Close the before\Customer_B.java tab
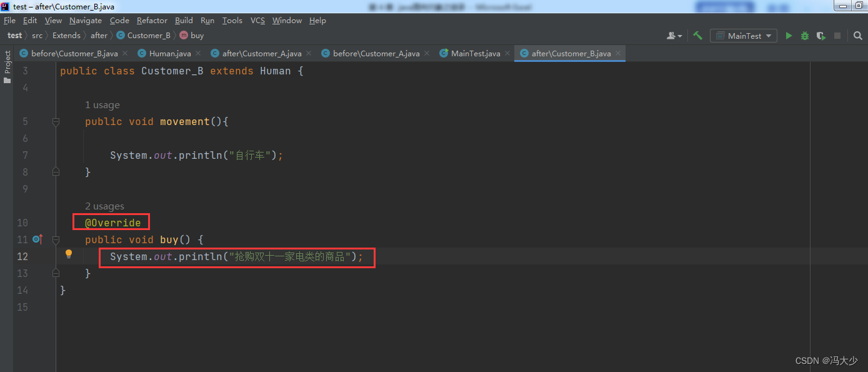 pos(125,54)
